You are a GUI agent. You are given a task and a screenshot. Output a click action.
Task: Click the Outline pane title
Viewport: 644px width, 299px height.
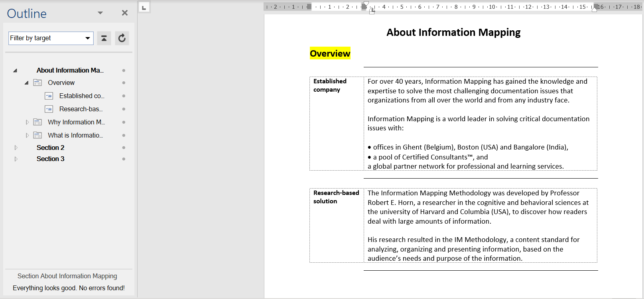click(x=27, y=14)
